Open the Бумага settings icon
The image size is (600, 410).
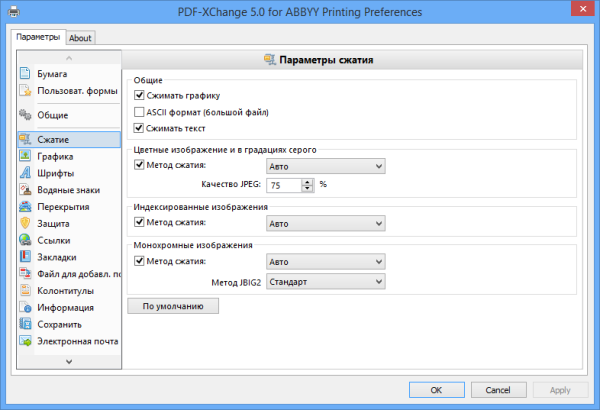click(x=26, y=74)
